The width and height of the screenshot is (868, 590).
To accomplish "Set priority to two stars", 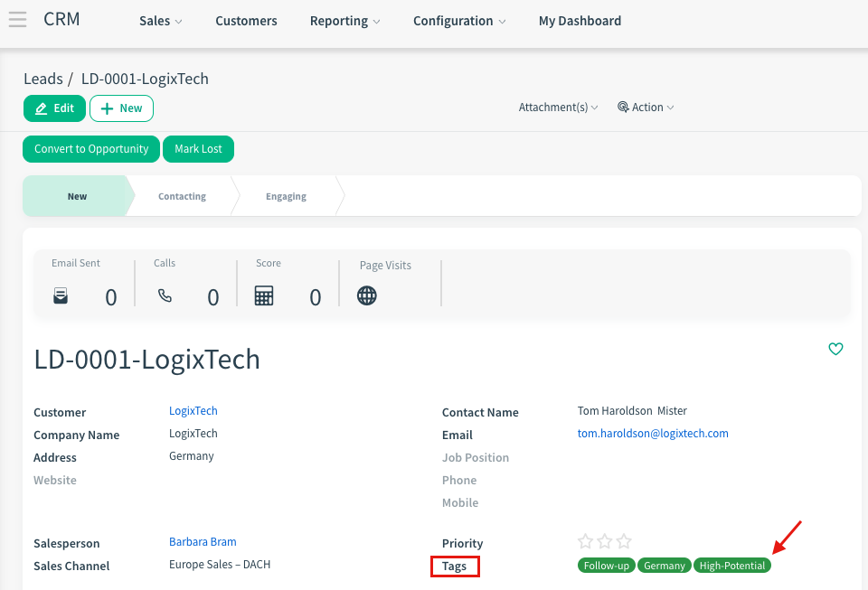I will [x=605, y=542].
